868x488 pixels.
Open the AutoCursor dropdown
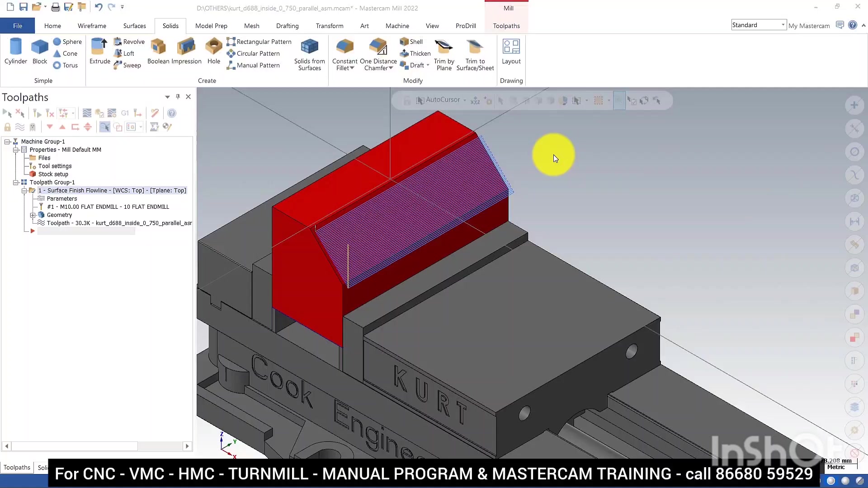click(x=465, y=100)
